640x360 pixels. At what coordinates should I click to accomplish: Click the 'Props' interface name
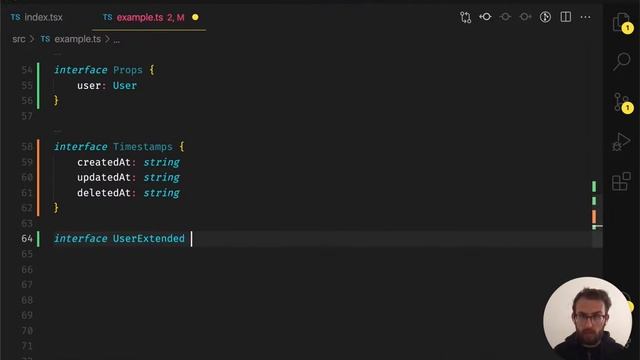(x=128, y=70)
